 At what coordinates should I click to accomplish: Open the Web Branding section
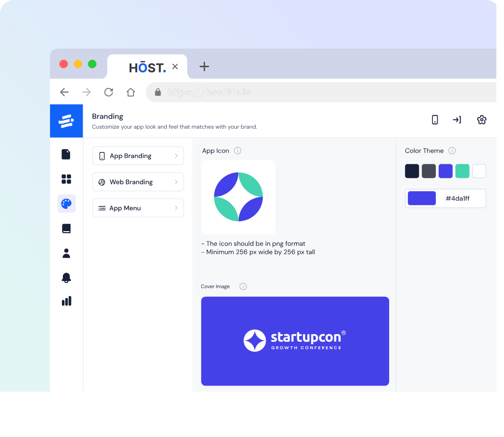coord(138,182)
